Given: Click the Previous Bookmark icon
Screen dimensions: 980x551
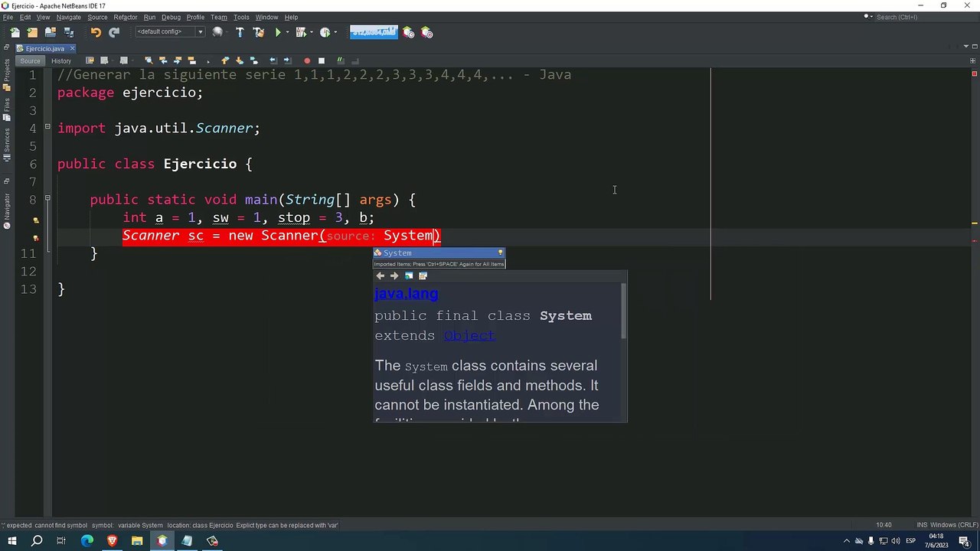Looking at the screenshot, I should click(225, 60).
